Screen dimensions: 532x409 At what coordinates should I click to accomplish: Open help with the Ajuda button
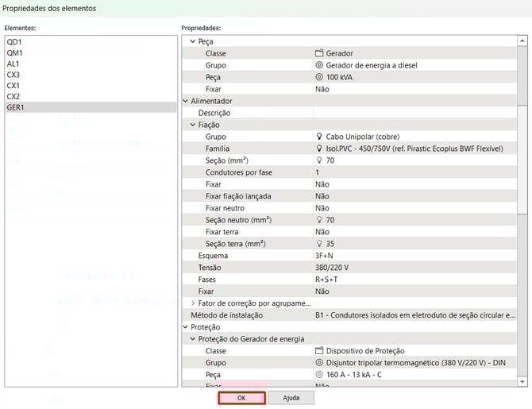coord(291,397)
